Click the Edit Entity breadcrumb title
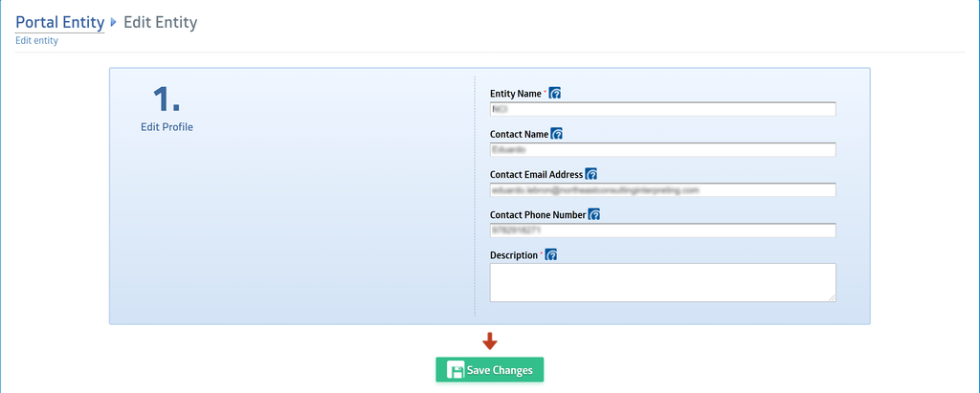This screenshot has width=980, height=393. pyautogui.click(x=161, y=22)
